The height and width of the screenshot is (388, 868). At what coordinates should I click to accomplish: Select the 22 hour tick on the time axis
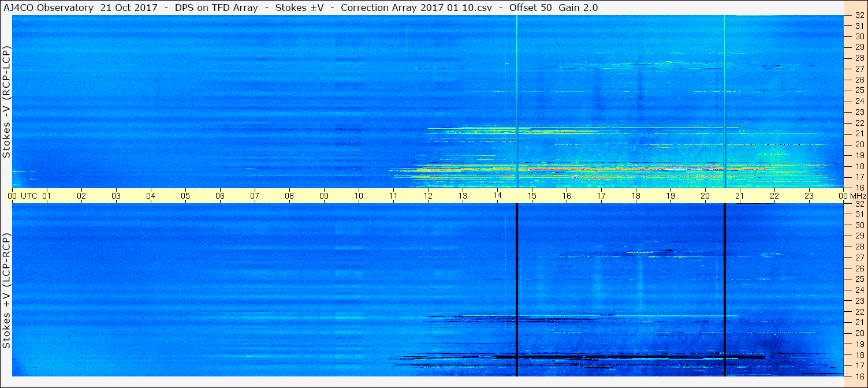point(774,196)
